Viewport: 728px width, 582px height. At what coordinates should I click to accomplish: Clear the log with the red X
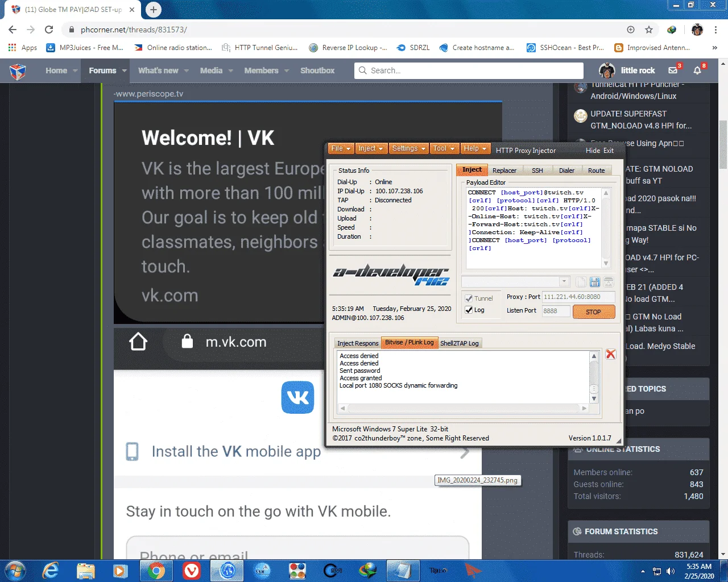[611, 354]
